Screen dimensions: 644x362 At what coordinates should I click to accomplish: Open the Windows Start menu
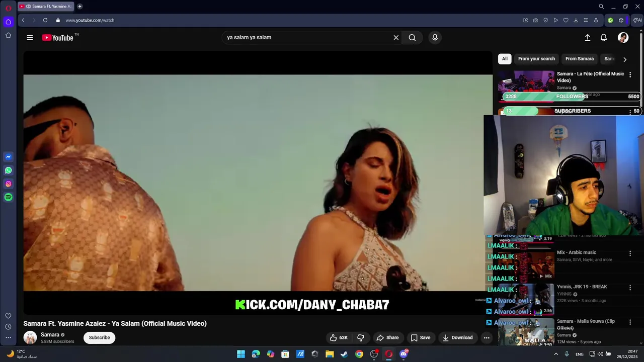[x=241, y=354]
